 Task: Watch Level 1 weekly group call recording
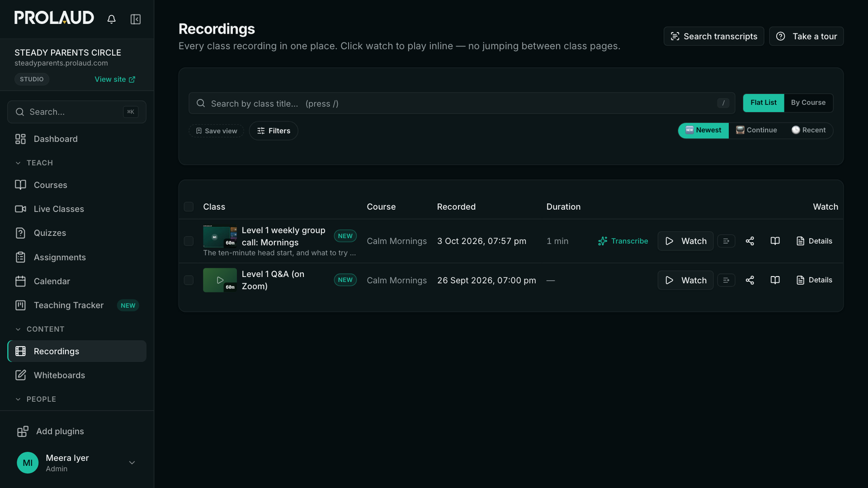686,241
